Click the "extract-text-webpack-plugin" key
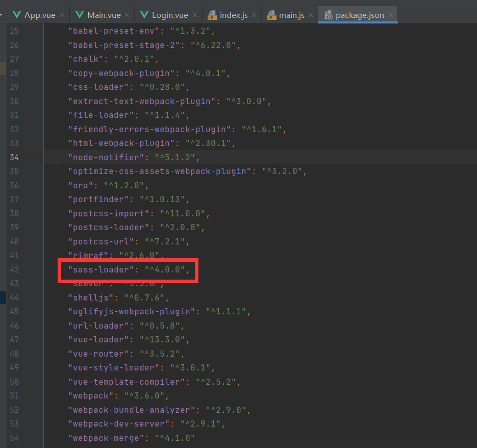Image resolution: width=477 pixels, height=448 pixels. click(142, 102)
